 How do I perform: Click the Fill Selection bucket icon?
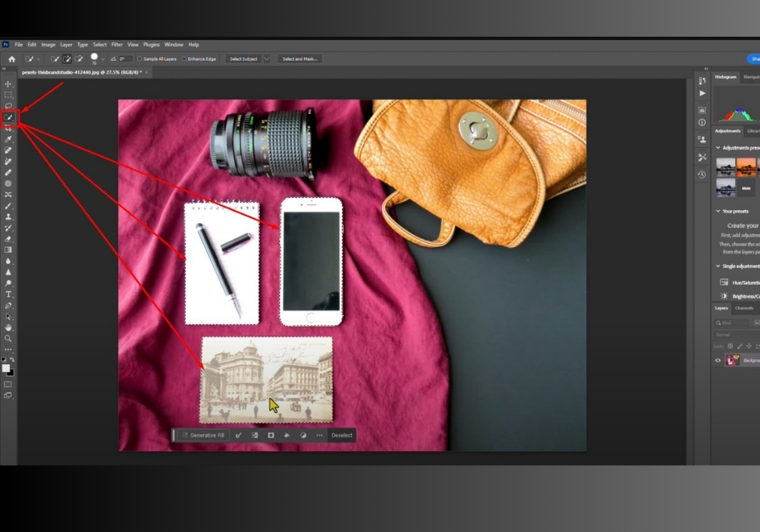[287, 435]
